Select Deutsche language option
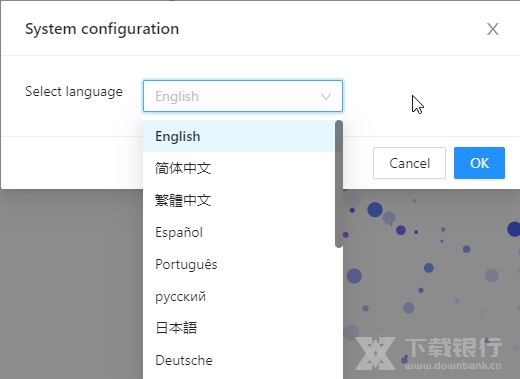Viewport: 520px width, 379px height. tap(239, 360)
